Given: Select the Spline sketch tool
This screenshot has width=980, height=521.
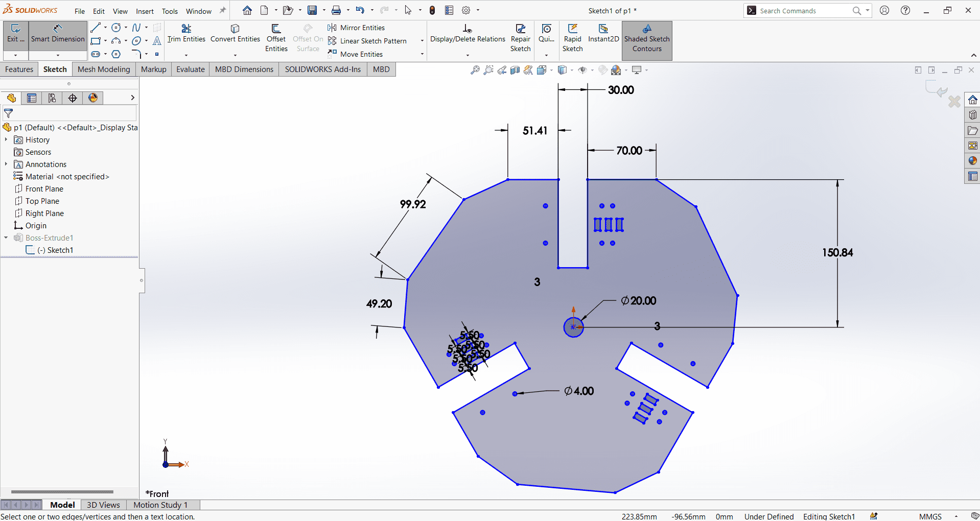Looking at the screenshot, I should pyautogui.click(x=136, y=28).
